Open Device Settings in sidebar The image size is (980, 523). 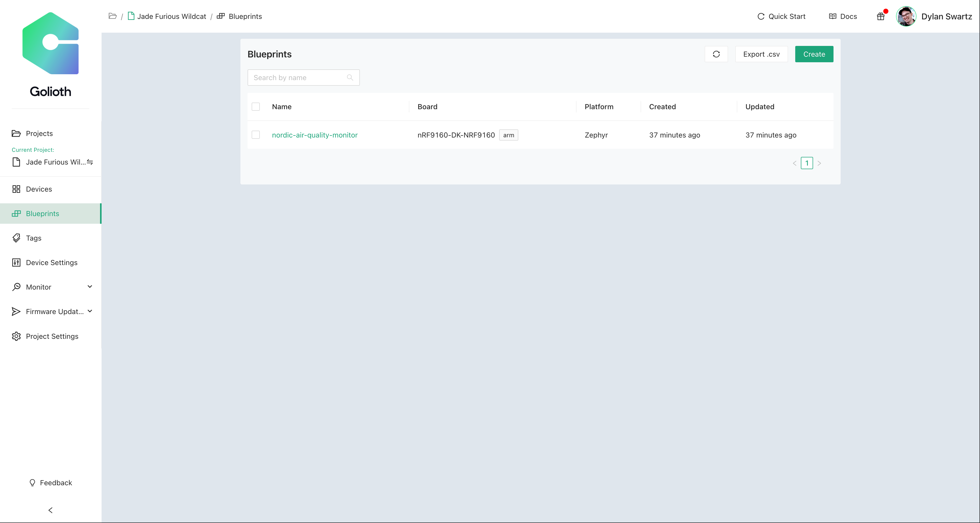point(51,263)
